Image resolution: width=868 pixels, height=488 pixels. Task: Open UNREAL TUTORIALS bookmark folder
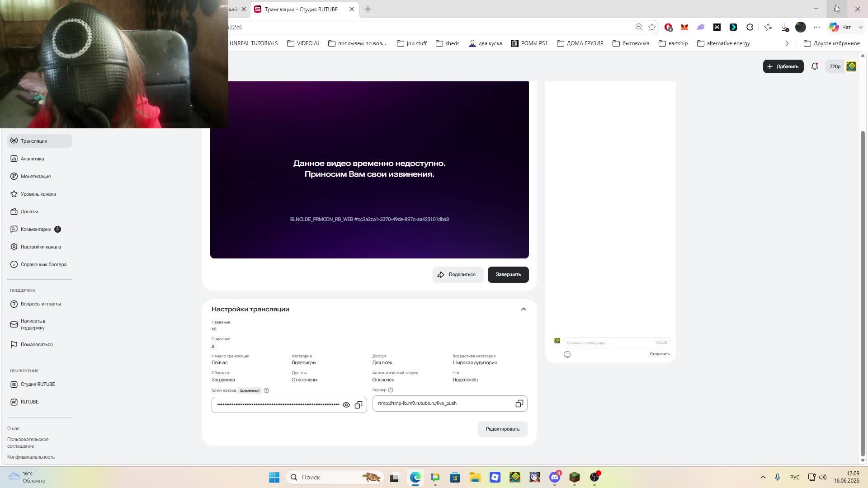[x=254, y=43]
